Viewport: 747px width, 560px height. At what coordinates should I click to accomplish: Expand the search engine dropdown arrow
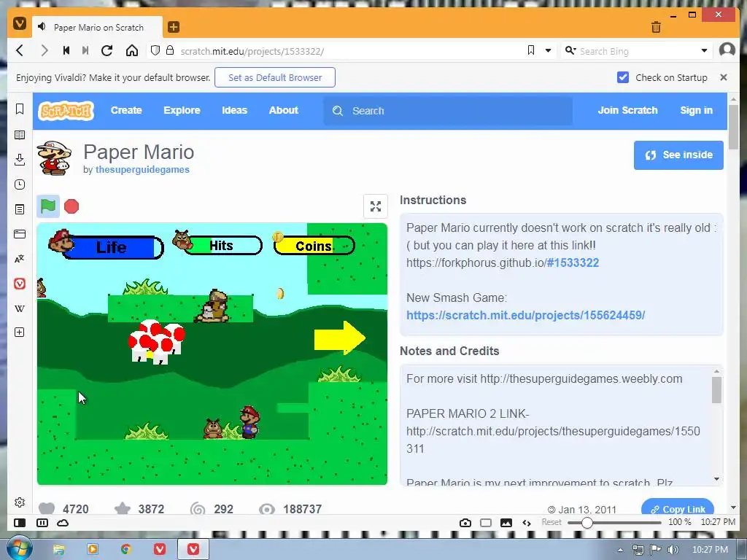pyautogui.click(x=704, y=50)
